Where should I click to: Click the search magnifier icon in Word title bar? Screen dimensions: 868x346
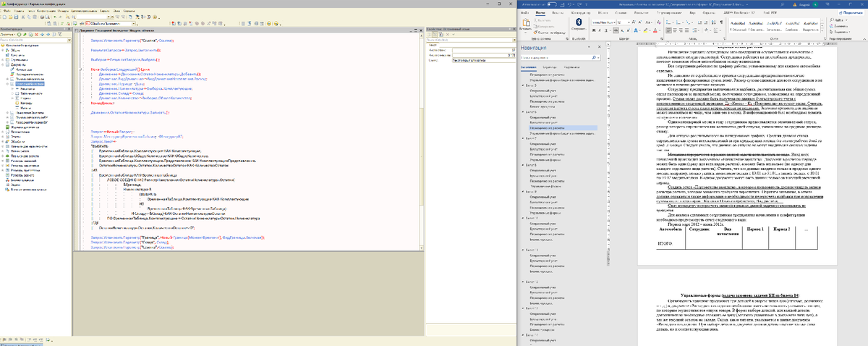click(x=782, y=4)
